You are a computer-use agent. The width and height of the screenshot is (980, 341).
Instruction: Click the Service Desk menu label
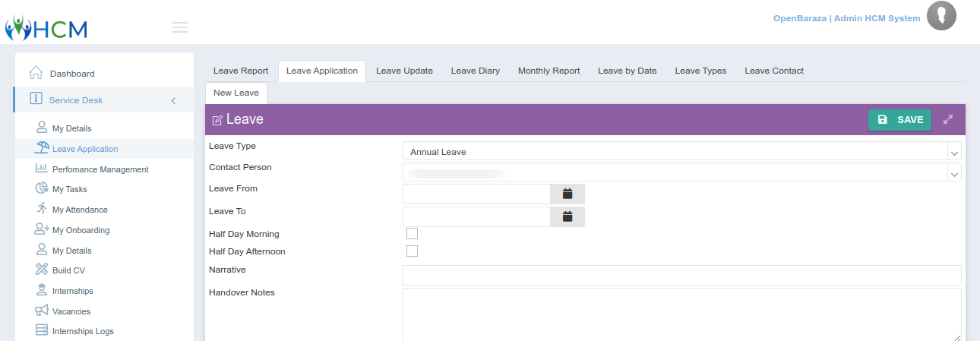point(76,100)
